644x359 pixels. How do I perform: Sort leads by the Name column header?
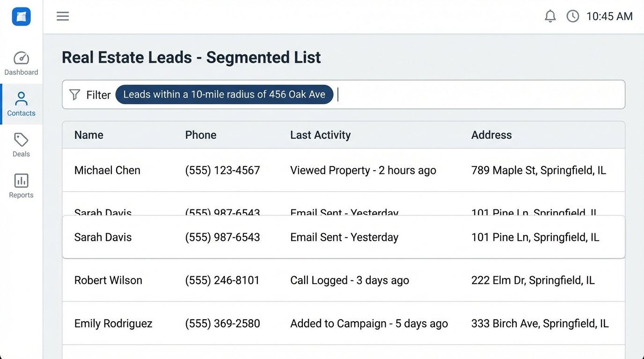[88, 135]
